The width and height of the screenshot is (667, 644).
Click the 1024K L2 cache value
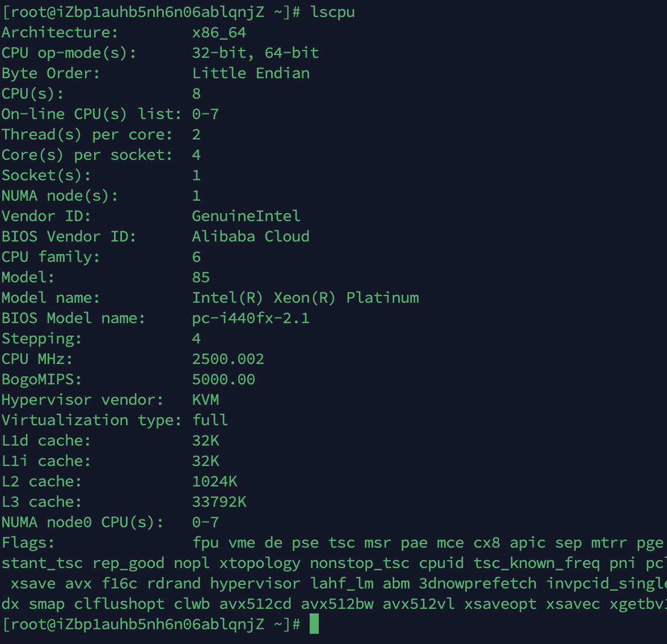214,481
